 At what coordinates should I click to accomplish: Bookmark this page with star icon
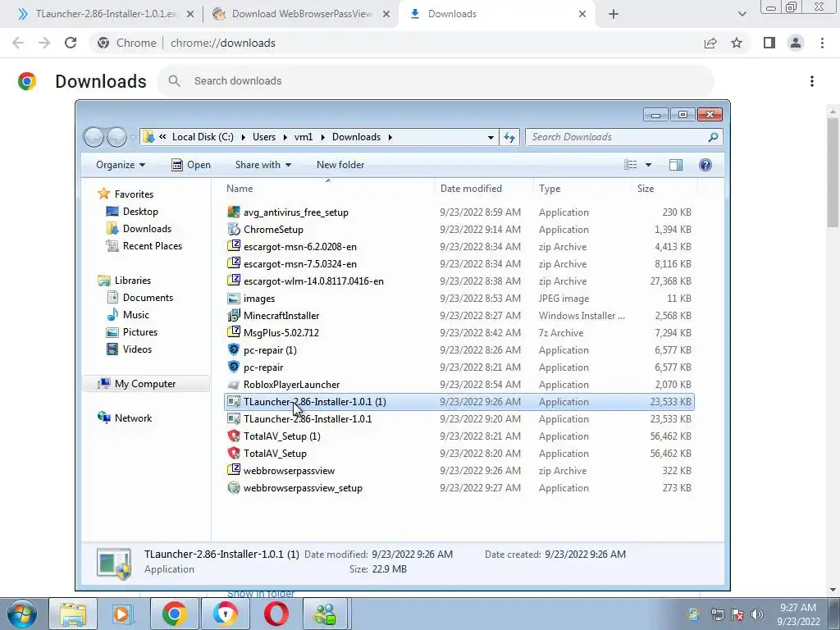tap(737, 43)
